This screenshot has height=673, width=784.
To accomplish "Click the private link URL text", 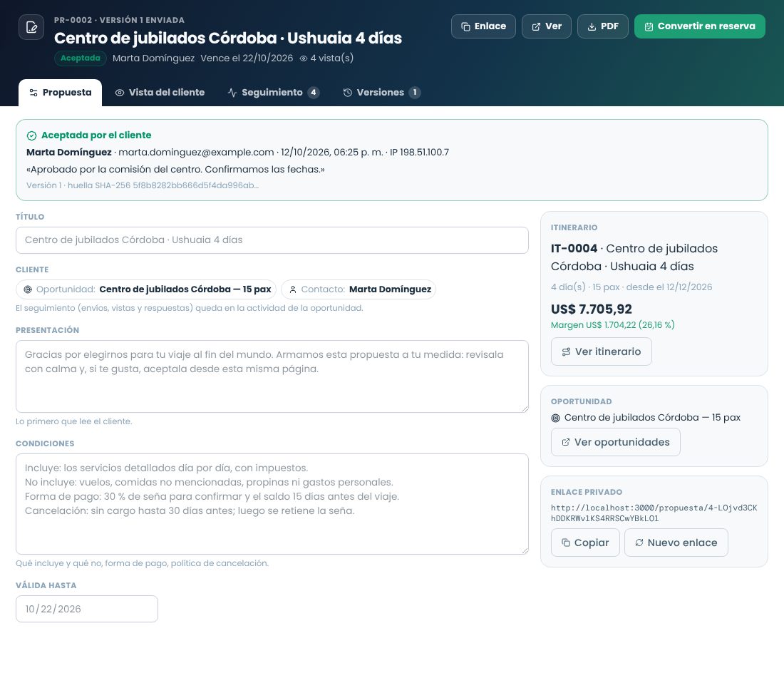I will pyautogui.click(x=654, y=513).
